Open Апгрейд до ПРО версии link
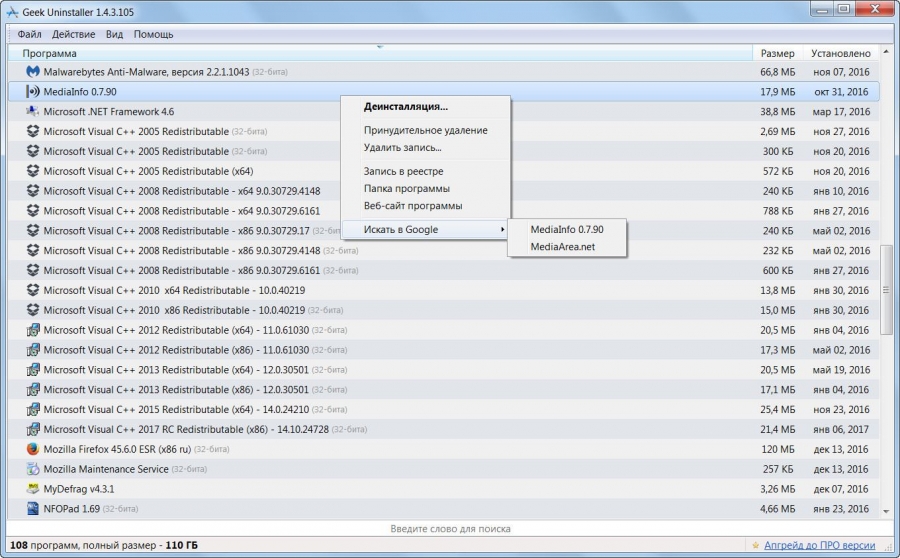Screen dimensions: 900x558 (820, 545)
